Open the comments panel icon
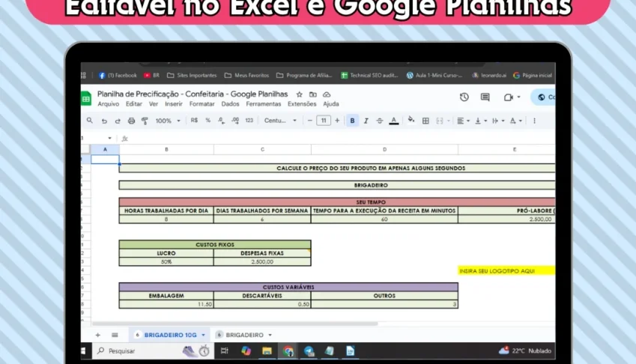 pyautogui.click(x=485, y=97)
